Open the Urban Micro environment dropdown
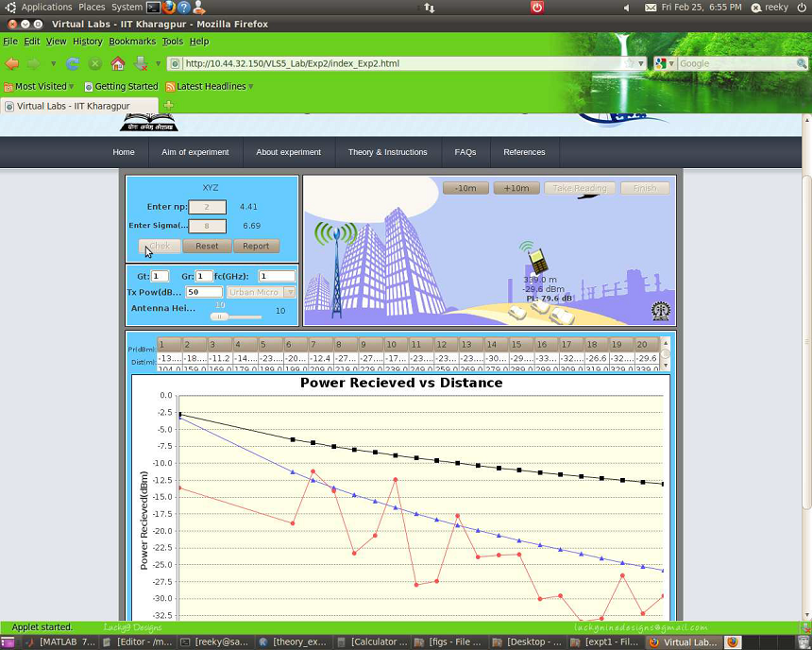The height and width of the screenshot is (650, 812). (x=262, y=292)
